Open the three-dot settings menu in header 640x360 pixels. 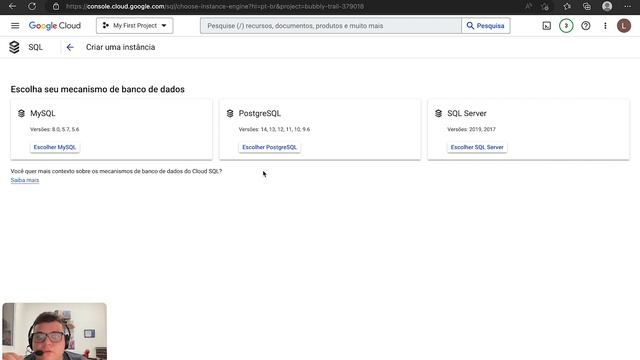pyautogui.click(x=605, y=26)
